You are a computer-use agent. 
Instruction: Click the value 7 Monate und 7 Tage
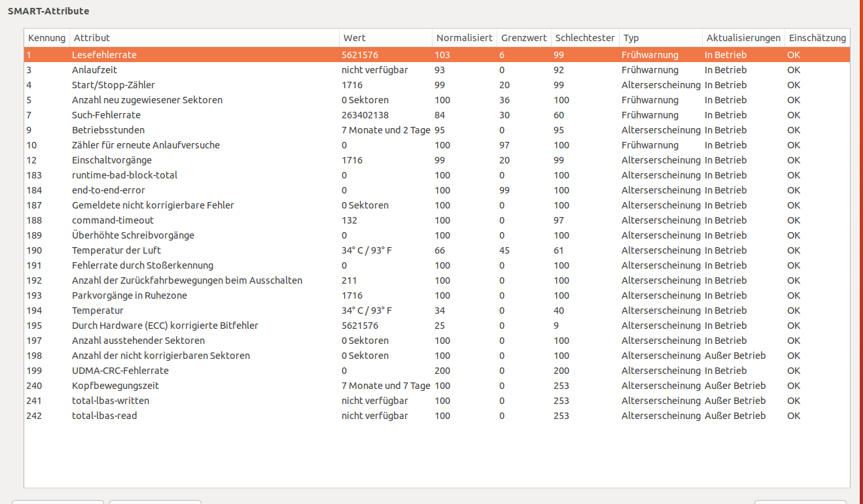[386, 386]
